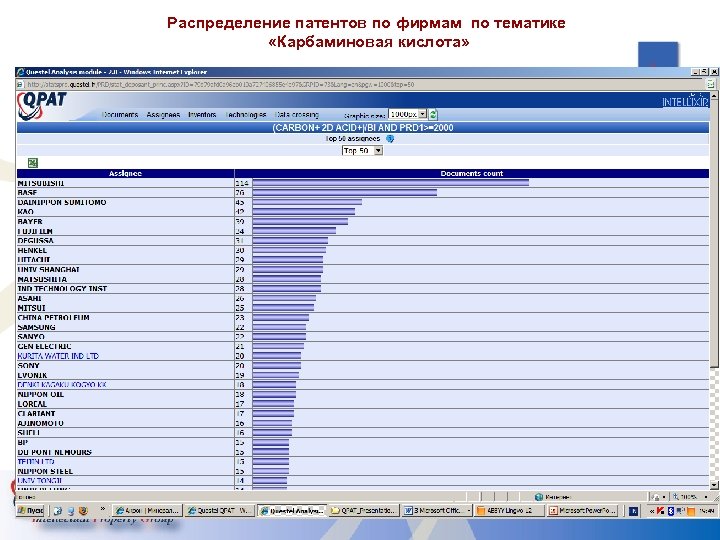The width and height of the screenshot is (720, 540).
Task: Click the second Quick Launch icon
Action: 71,511
